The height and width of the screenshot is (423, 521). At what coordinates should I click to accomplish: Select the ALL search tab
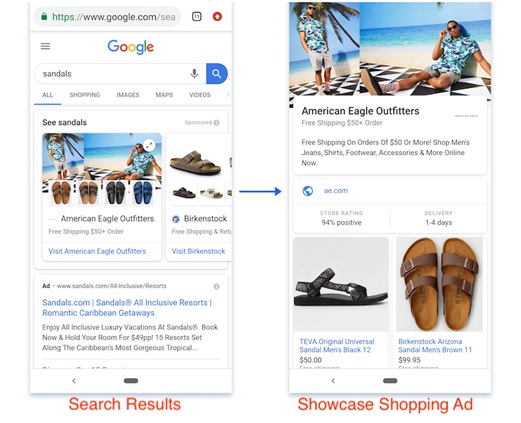tap(47, 95)
